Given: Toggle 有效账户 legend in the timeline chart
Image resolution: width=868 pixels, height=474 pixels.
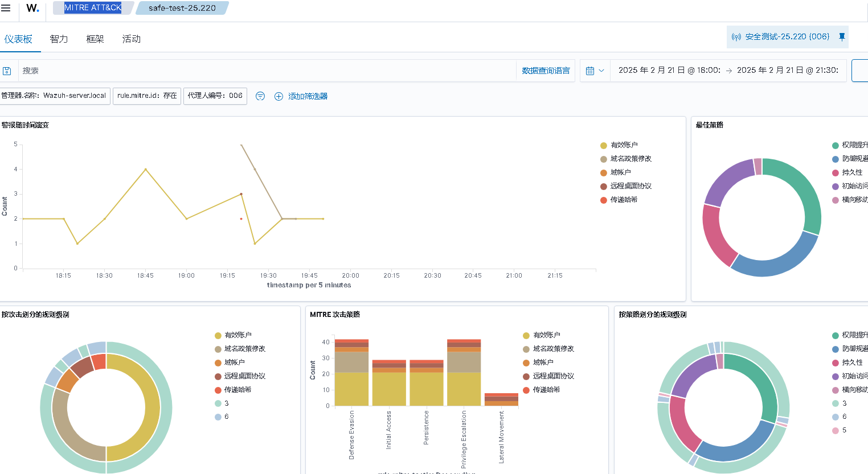Looking at the screenshot, I should pos(624,145).
